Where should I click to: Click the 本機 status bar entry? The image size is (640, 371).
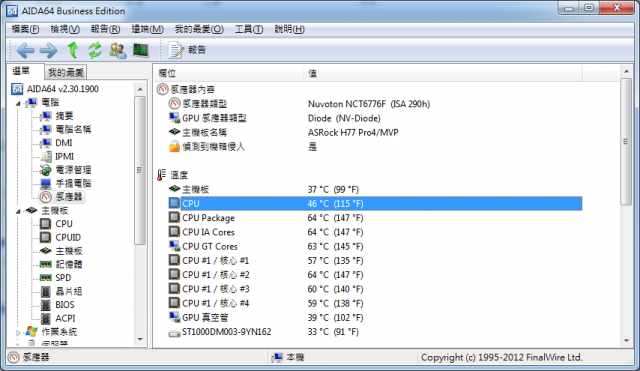[x=288, y=358]
